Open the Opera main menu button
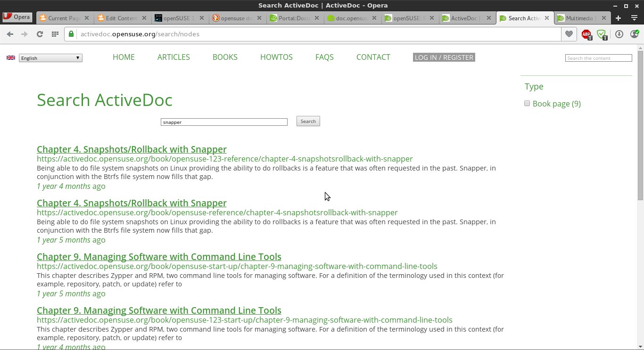This screenshot has width=644, height=350. (17, 17)
